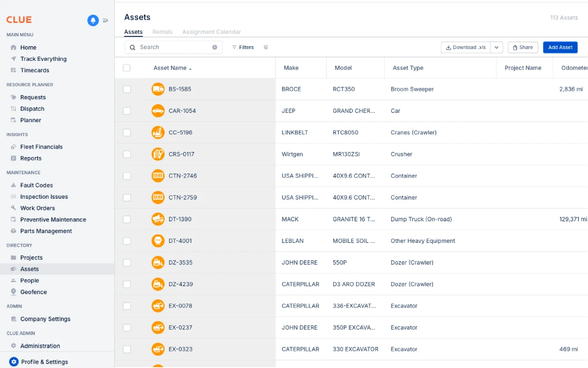The width and height of the screenshot is (588, 368).
Task: Open the notification bell in the sidebar
Action: click(93, 20)
